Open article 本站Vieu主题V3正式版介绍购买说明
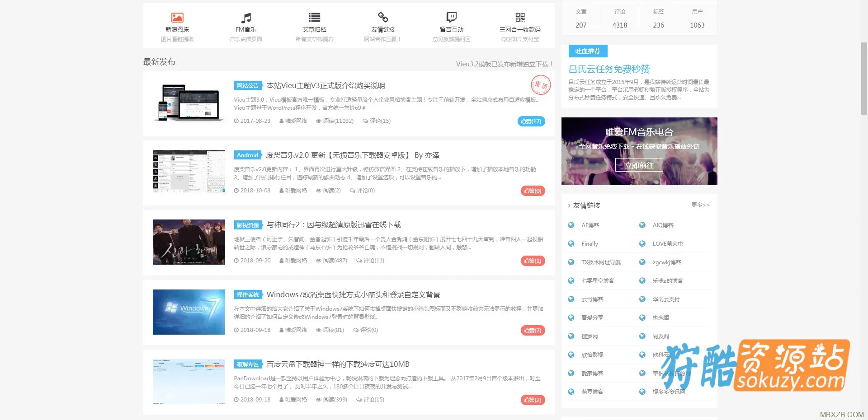The image size is (868, 420). [x=326, y=85]
